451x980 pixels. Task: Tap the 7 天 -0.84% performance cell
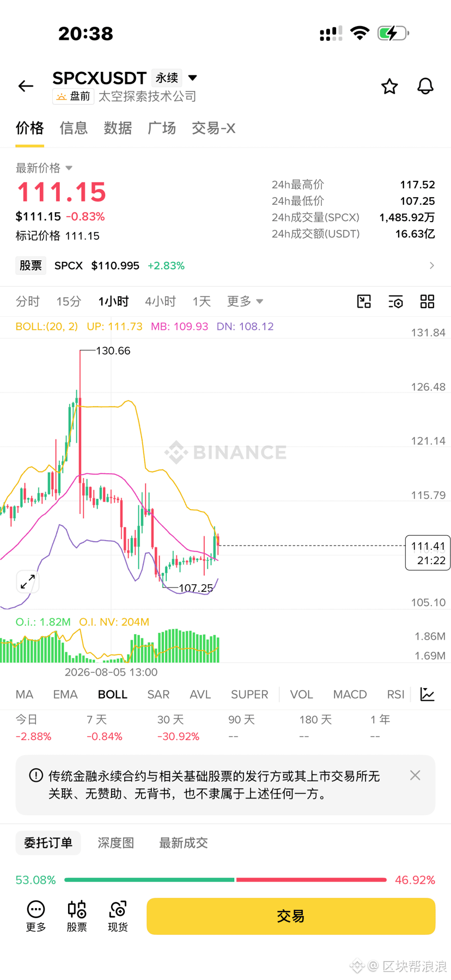[105, 728]
